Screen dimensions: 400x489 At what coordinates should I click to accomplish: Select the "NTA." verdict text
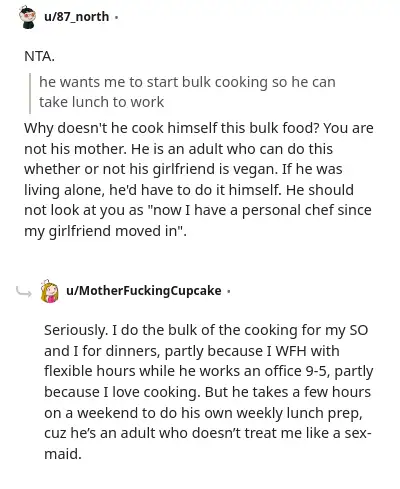[39, 56]
